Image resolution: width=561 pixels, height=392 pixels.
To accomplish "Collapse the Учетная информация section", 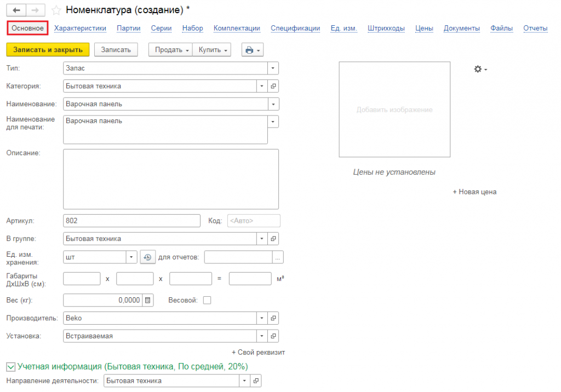I will click(10, 367).
